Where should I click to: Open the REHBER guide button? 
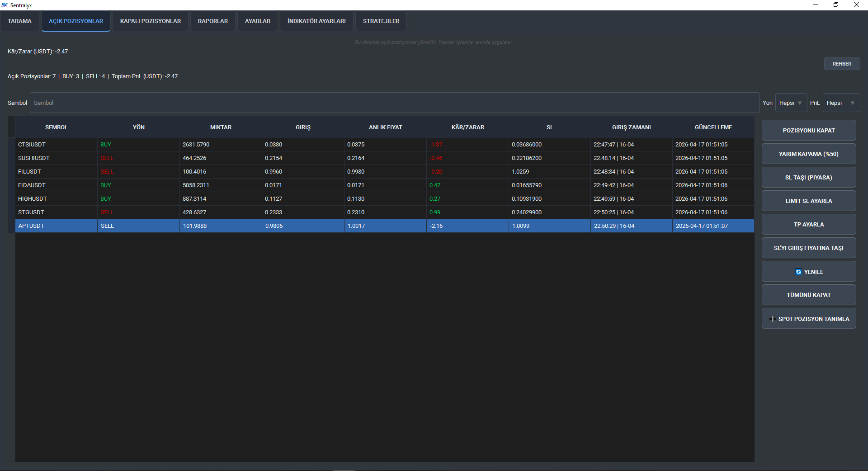click(841, 64)
